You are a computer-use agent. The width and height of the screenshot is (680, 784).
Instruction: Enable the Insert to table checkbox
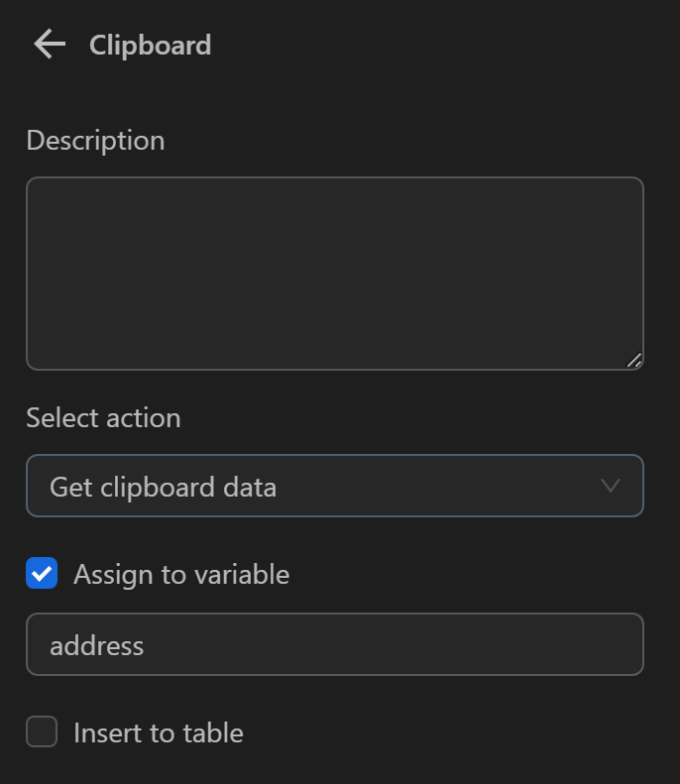[42, 732]
